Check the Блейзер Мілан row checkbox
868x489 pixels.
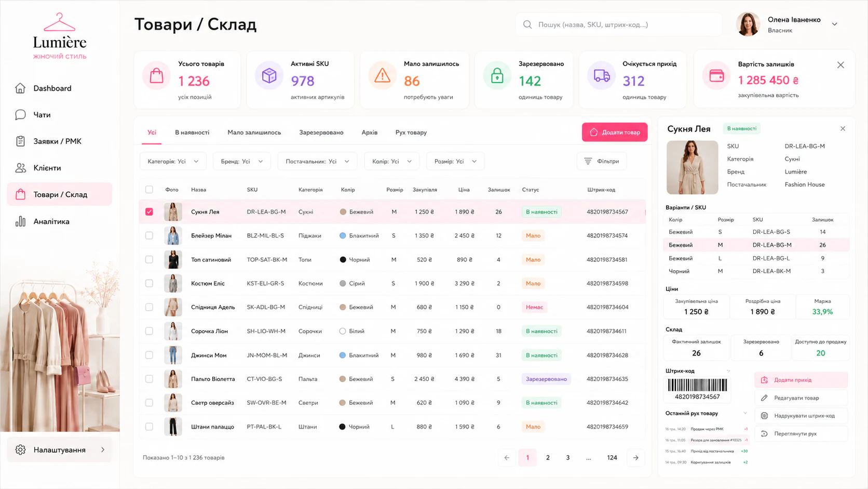point(149,235)
